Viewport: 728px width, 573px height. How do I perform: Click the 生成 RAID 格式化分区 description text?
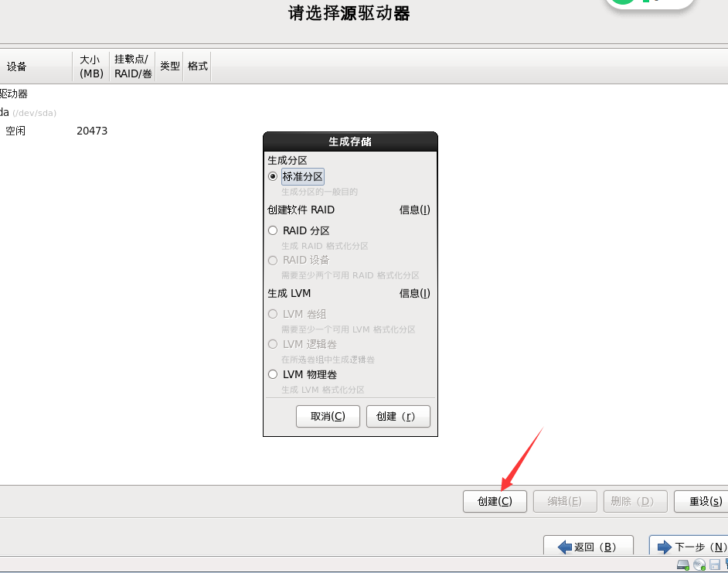[325, 246]
